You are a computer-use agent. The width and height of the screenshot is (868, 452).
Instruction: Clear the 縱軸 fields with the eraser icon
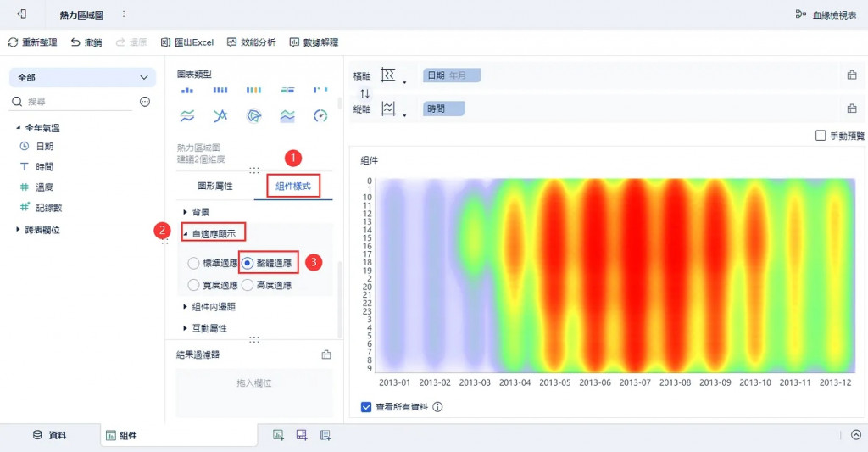pyautogui.click(x=852, y=109)
